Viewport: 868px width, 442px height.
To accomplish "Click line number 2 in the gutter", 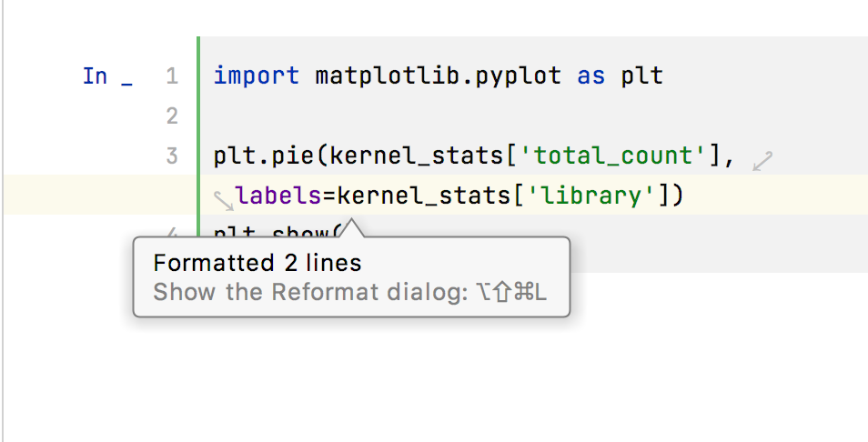I will coord(172,116).
